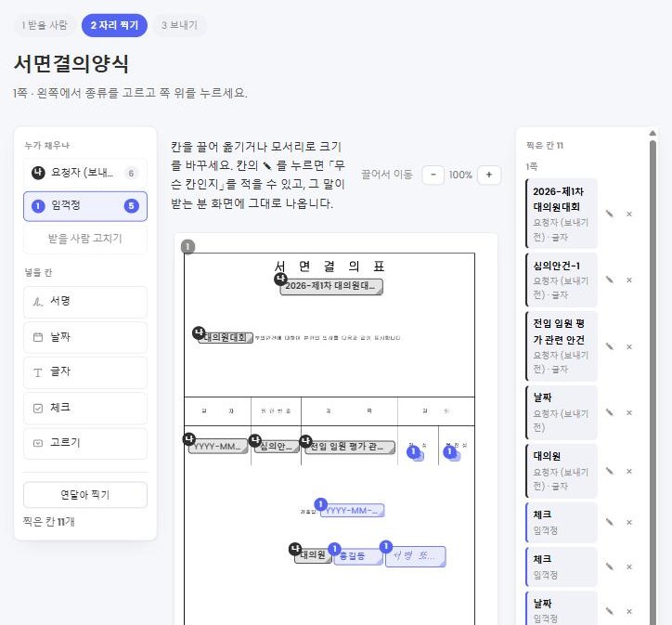Edit the 임꺽정 날짜 field in list

pos(610,611)
